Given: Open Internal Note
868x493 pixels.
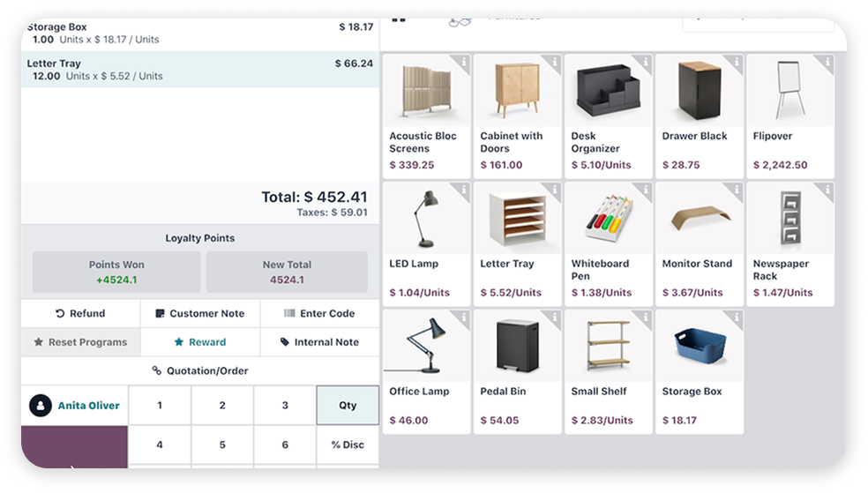Looking at the screenshot, I should coord(319,342).
